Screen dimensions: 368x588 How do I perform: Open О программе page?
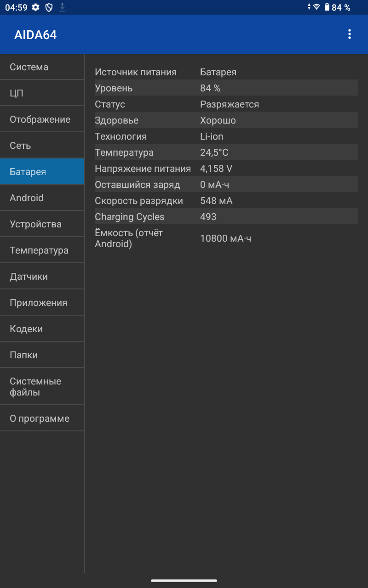[42, 418]
